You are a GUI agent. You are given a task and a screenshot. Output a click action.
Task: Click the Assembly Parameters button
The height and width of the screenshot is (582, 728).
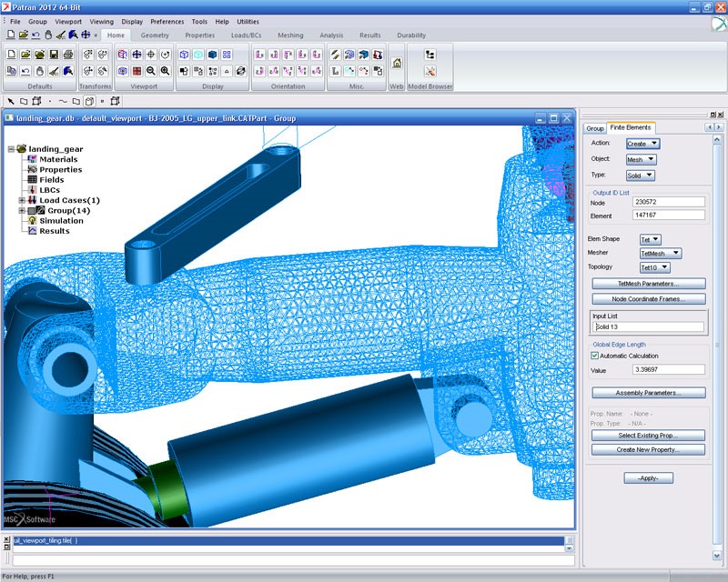point(649,393)
